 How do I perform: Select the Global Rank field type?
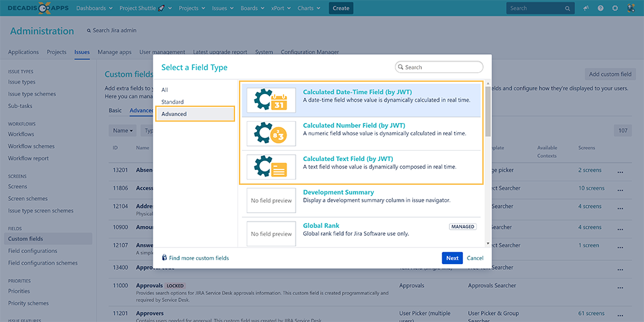click(x=361, y=234)
